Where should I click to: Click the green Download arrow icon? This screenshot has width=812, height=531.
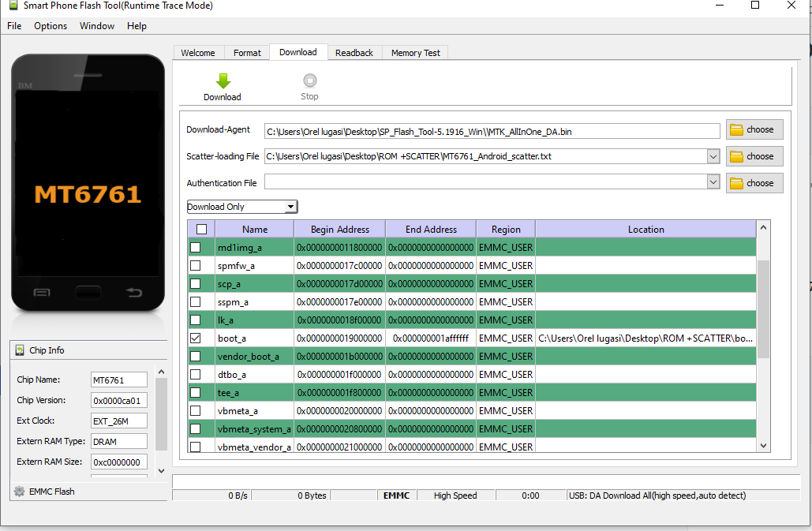coord(223,80)
